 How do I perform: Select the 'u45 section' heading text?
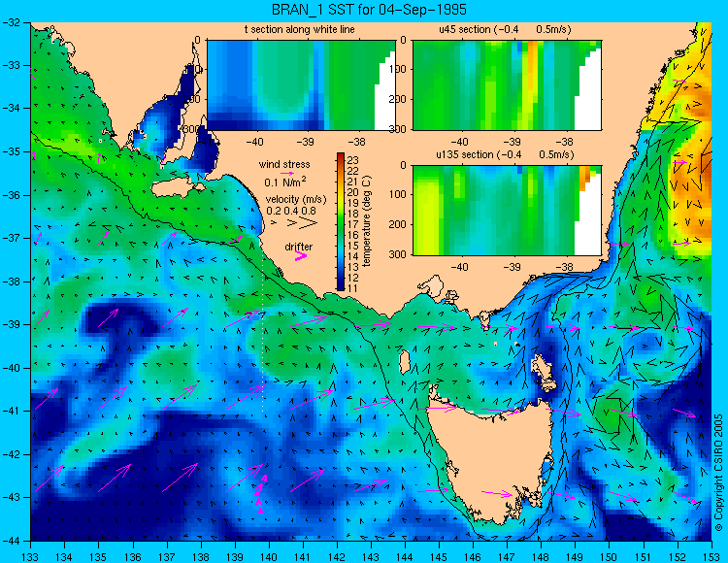point(465,29)
